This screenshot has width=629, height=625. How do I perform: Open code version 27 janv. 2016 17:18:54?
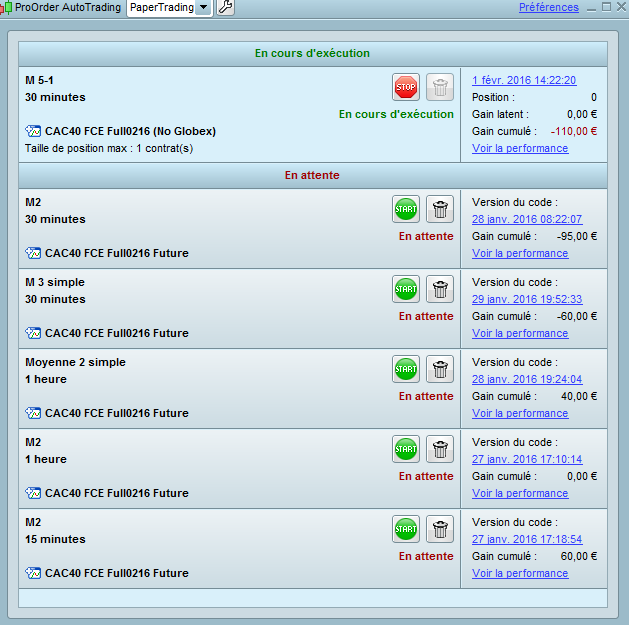(527, 539)
